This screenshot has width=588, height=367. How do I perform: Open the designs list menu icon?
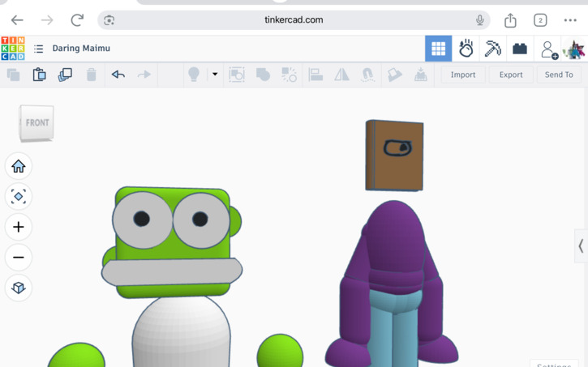pyautogui.click(x=39, y=49)
